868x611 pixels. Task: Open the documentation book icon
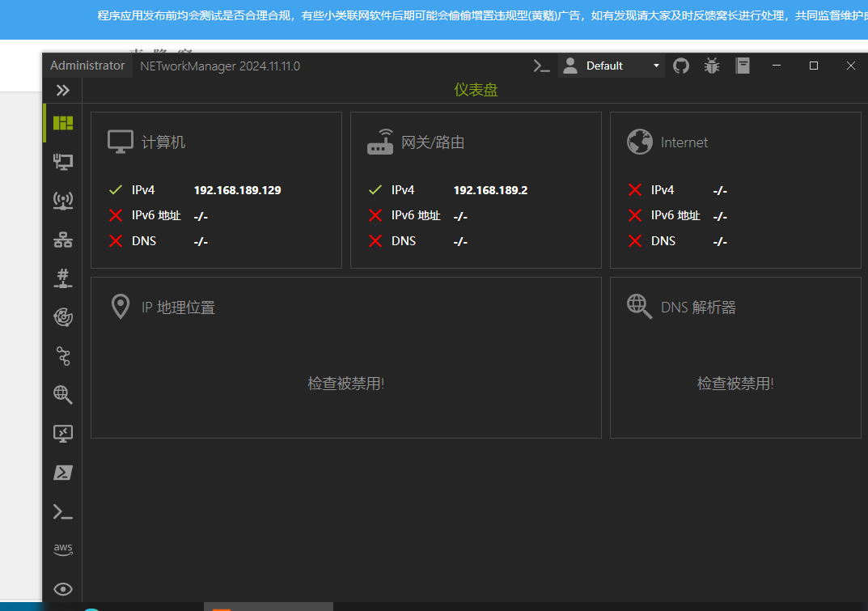[x=743, y=66]
